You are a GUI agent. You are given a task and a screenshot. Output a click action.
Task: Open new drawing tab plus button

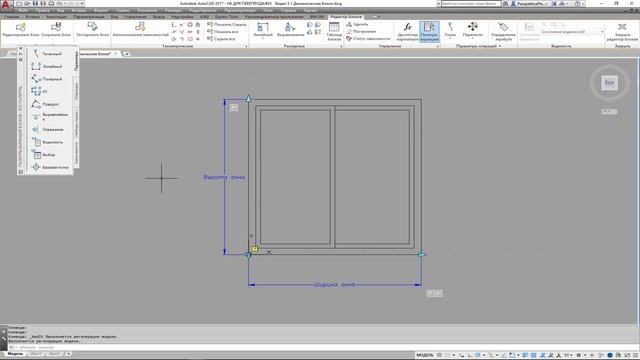coord(127,53)
